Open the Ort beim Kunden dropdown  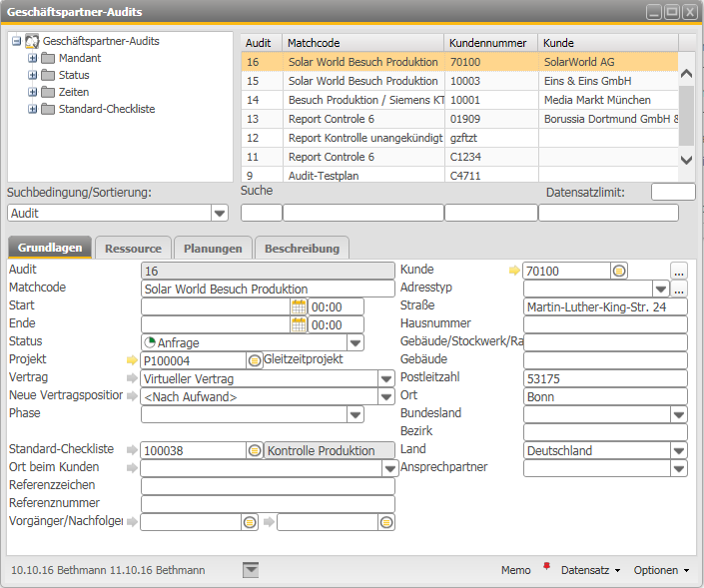click(389, 468)
